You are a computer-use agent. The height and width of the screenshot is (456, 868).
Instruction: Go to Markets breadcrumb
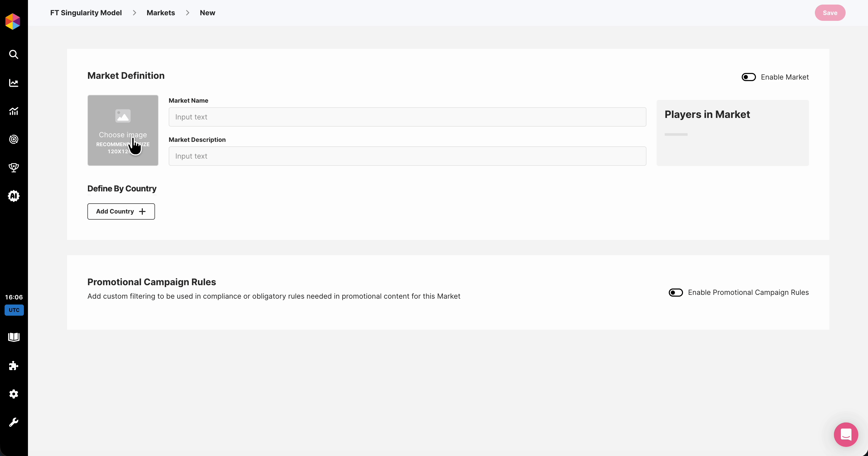click(x=161, y=13)
